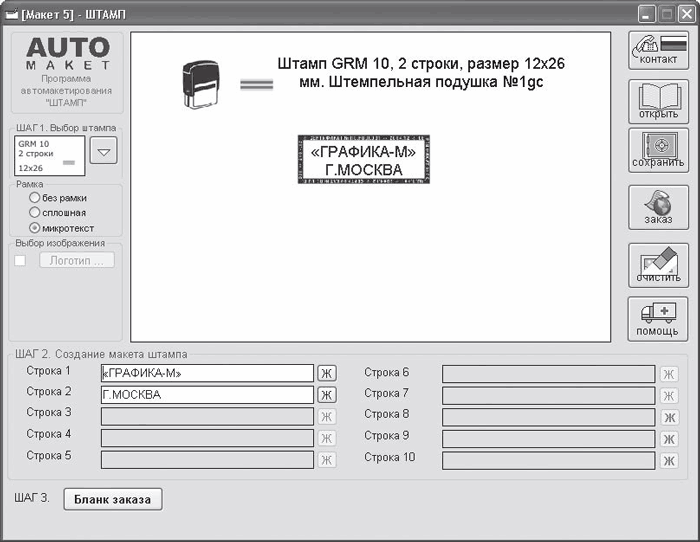Toggle bold Ж for Строка 5
Image resolution: width=700 pixels, height=542 pixels.
327,460
